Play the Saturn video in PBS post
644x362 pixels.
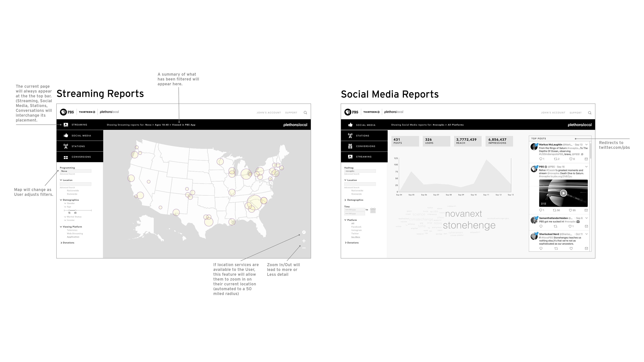(x=563, y=193)
